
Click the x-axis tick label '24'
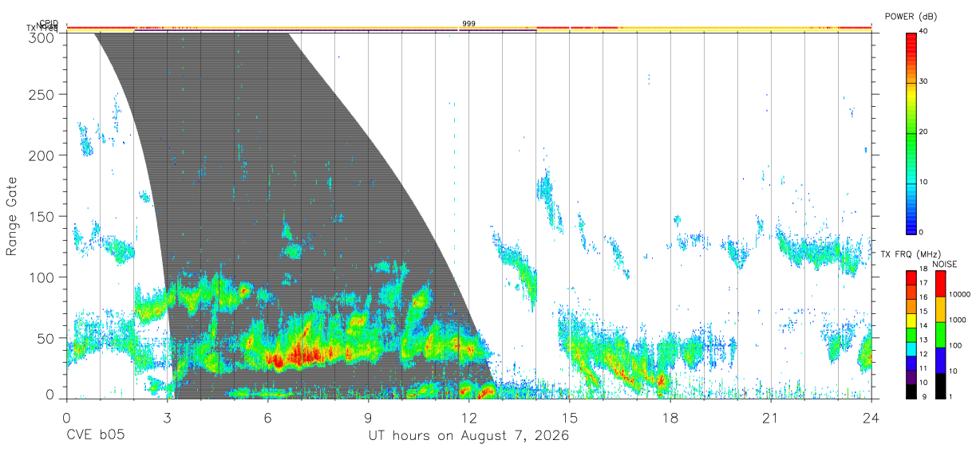tap(871, 418)
